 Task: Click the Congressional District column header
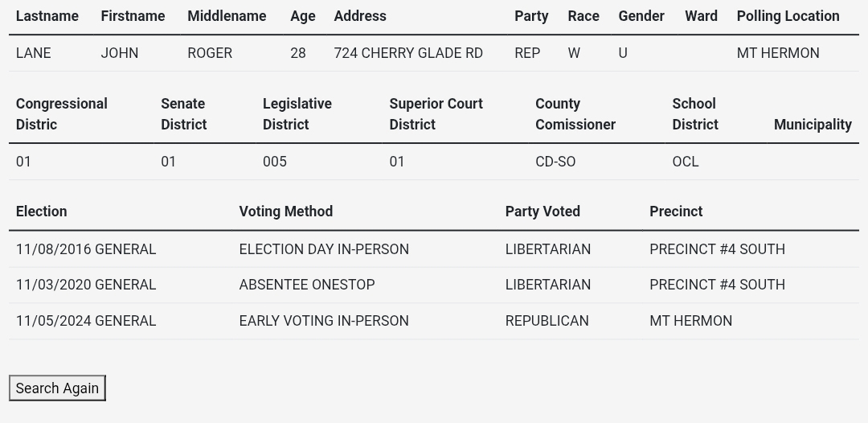coord(61,114)
